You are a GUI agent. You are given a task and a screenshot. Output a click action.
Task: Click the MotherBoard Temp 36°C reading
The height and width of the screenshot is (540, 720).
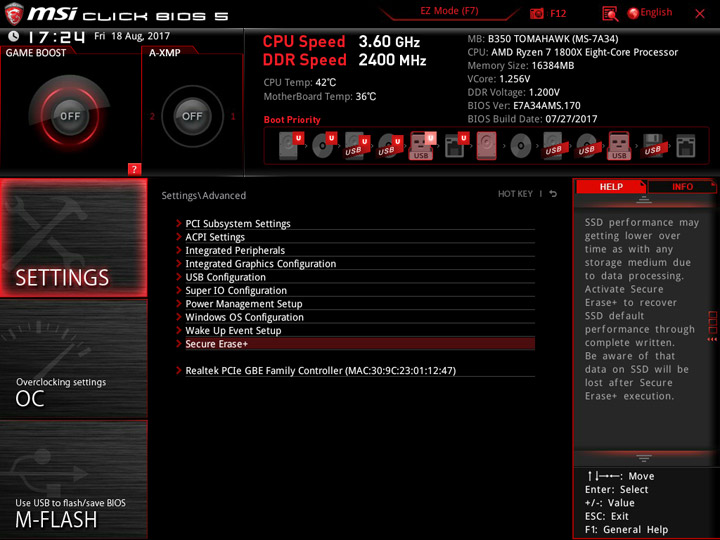coord(320,96)
